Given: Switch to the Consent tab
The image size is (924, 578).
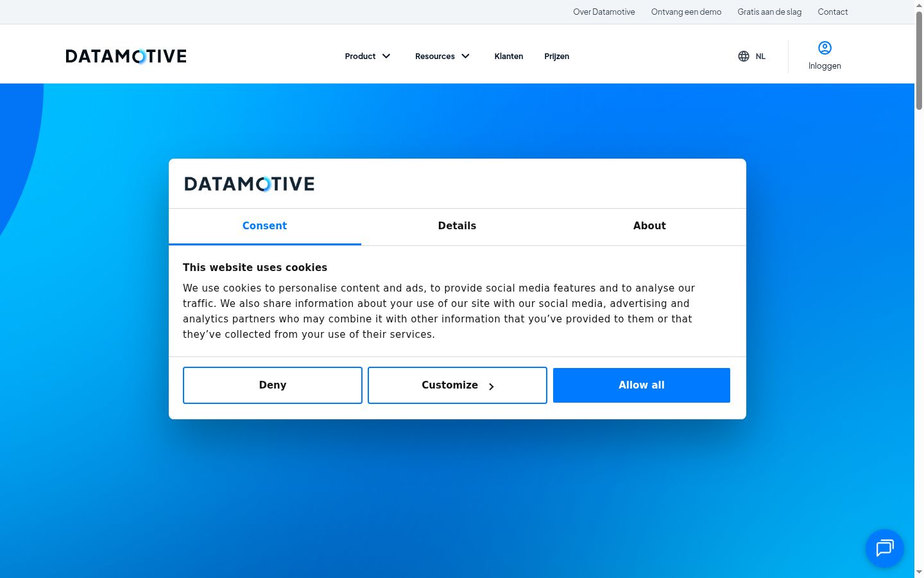Looking at the screenshot, I should 265,226.
